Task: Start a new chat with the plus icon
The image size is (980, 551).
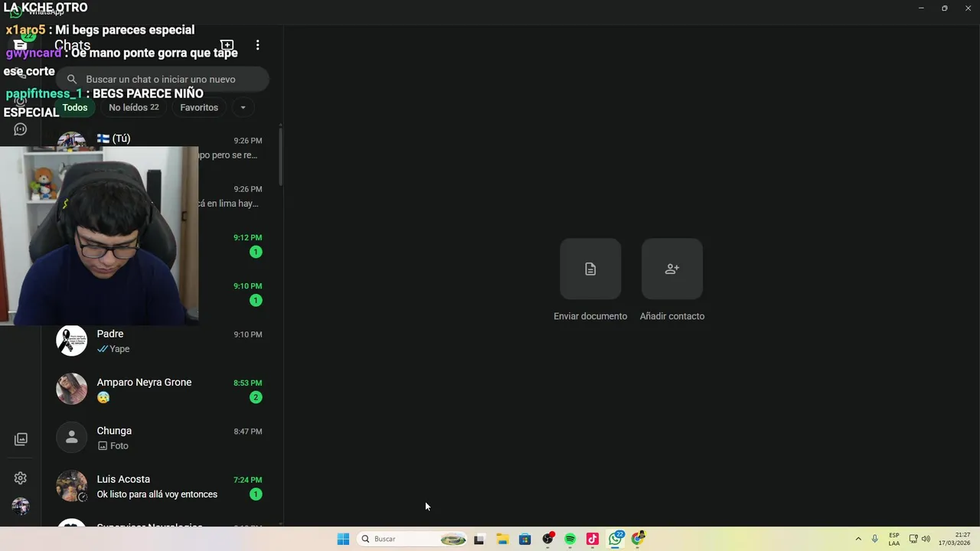Action: coord(227,45)
